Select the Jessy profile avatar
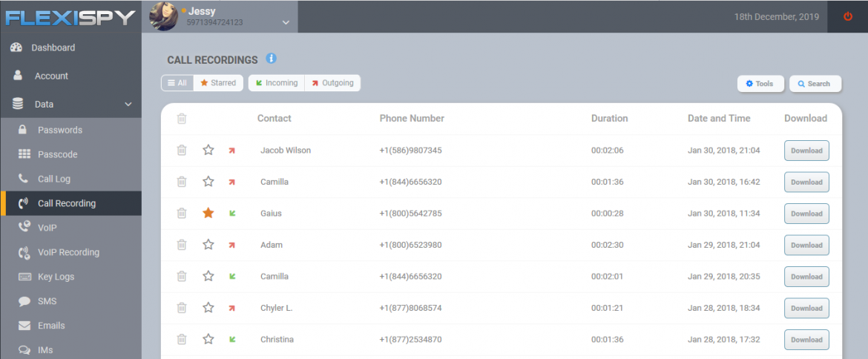 [163, 16]
